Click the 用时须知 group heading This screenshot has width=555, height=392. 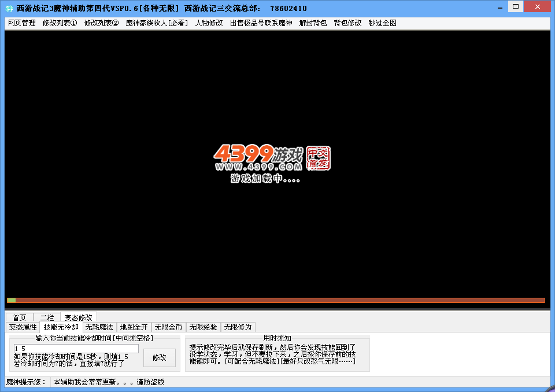[x=277, y=338]
